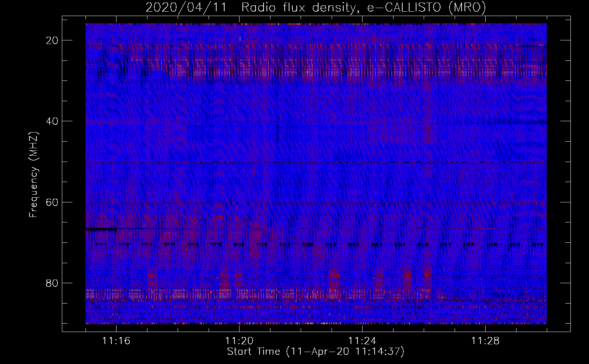
Task: Click the '80' frequency tick label
Action: point(52,283)
